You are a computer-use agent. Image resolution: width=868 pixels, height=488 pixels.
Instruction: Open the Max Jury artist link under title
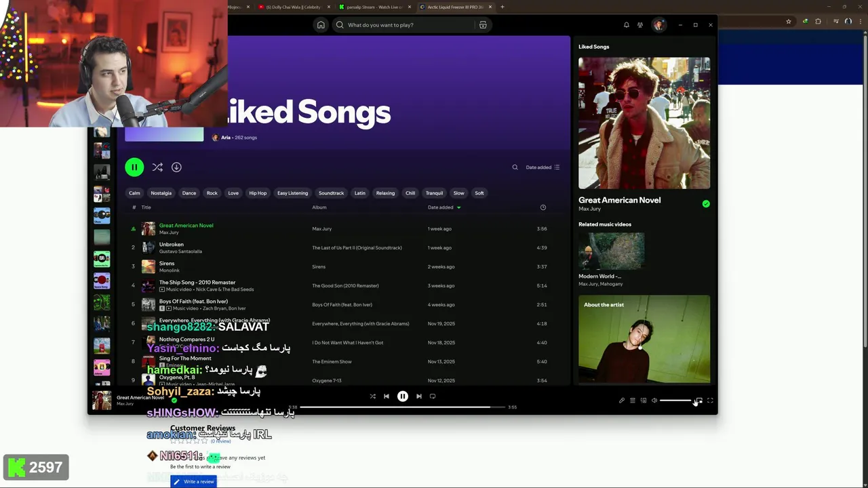click(169, 232)
